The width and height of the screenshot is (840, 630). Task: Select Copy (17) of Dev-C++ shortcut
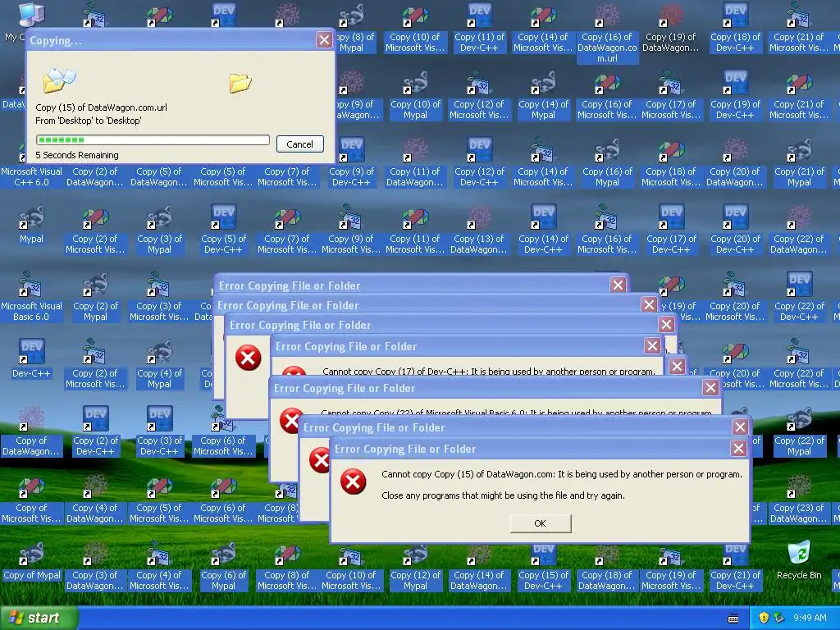pos(671,231)
